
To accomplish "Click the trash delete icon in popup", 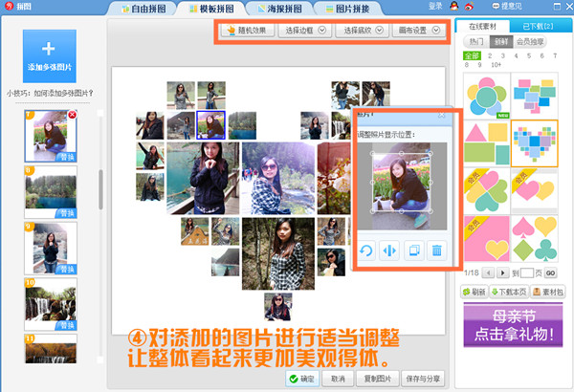I will click(x=436, y=250).
